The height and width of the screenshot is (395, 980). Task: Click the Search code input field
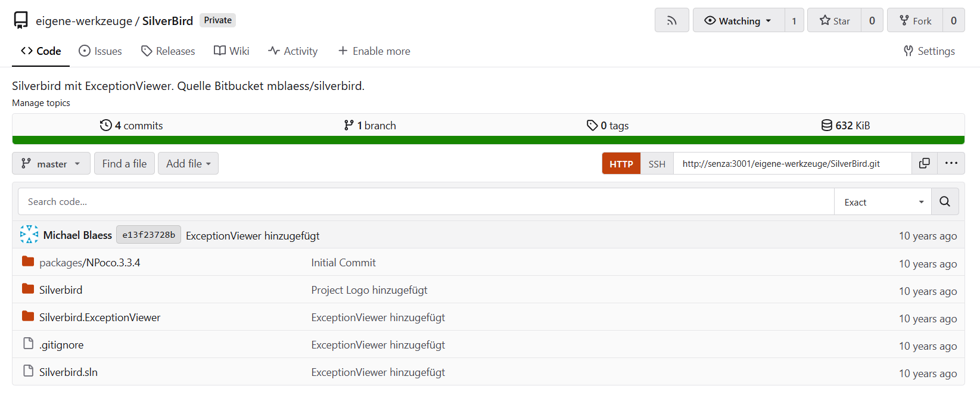point(426,201)
